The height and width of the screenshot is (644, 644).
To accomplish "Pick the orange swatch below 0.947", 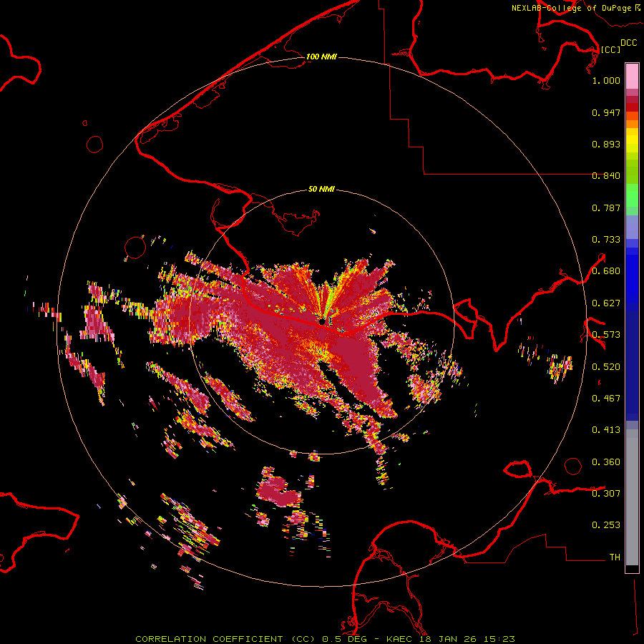I will [632, 124].
